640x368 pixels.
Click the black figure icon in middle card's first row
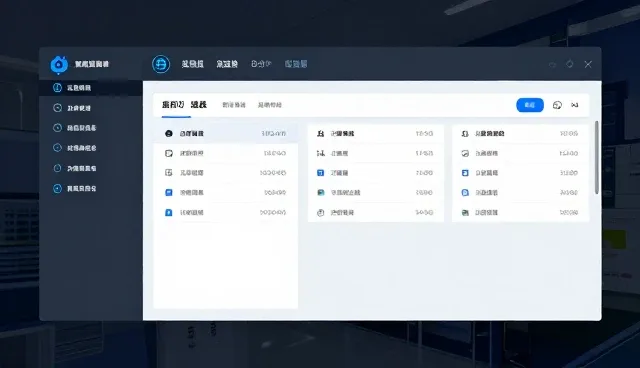point(321,133)
